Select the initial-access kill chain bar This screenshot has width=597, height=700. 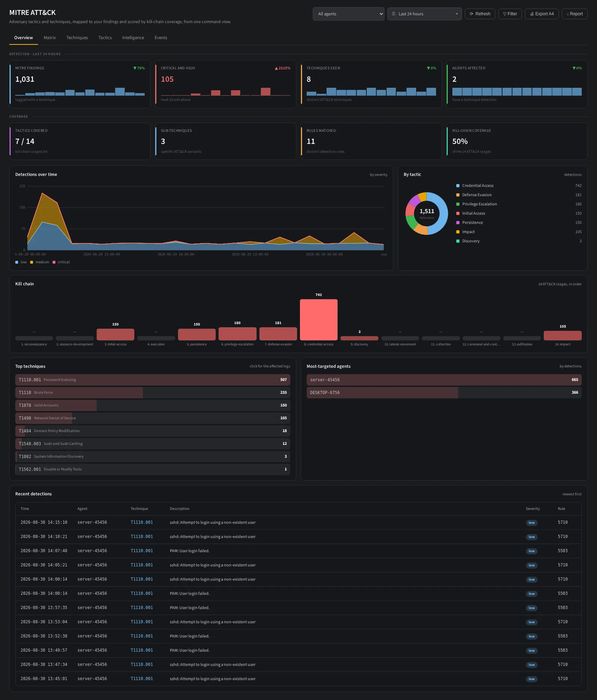tap(115, 334)
